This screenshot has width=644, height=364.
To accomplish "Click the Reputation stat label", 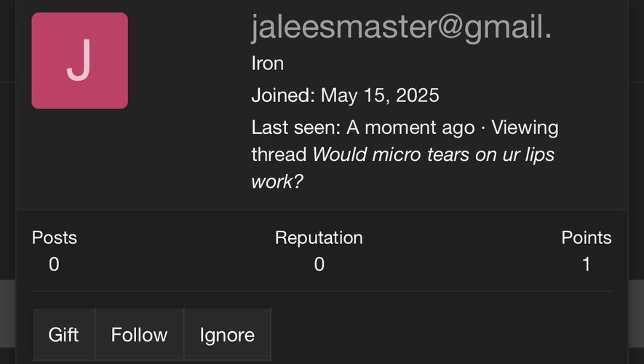I will coord(319,238).
